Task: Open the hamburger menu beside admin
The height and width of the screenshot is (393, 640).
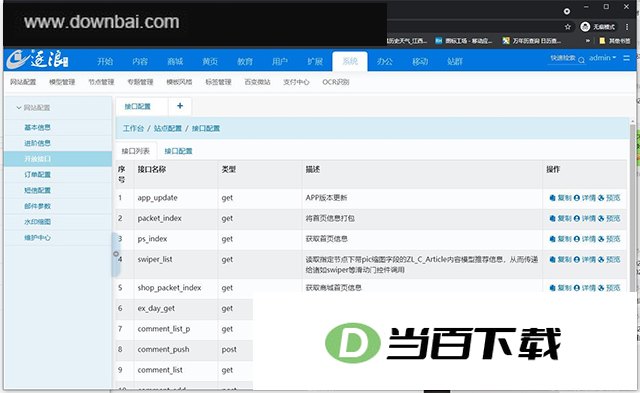Action: 627,58
